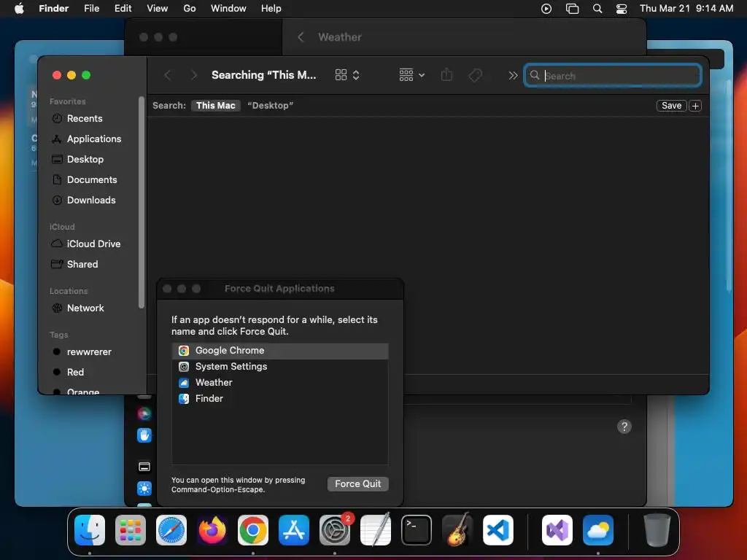Viewport: 747px width, 560px height.
Task: Expand hidden toolbar items chevron
Action: 513,75
